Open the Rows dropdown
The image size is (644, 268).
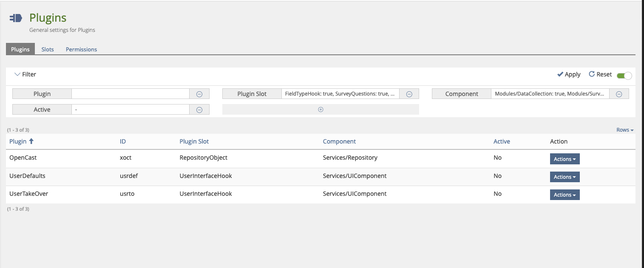point(625,130)
